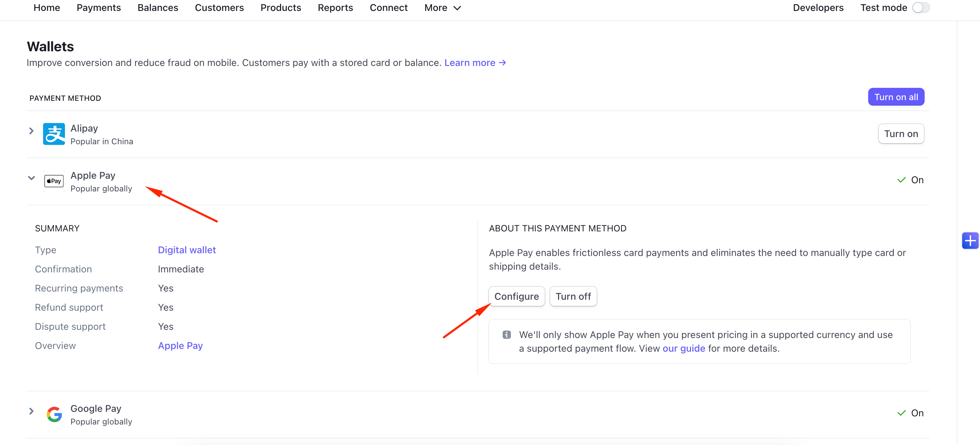Click the Apple Pay logo icon
Screen dimensions: 980x445
click(x=54, y=181)
